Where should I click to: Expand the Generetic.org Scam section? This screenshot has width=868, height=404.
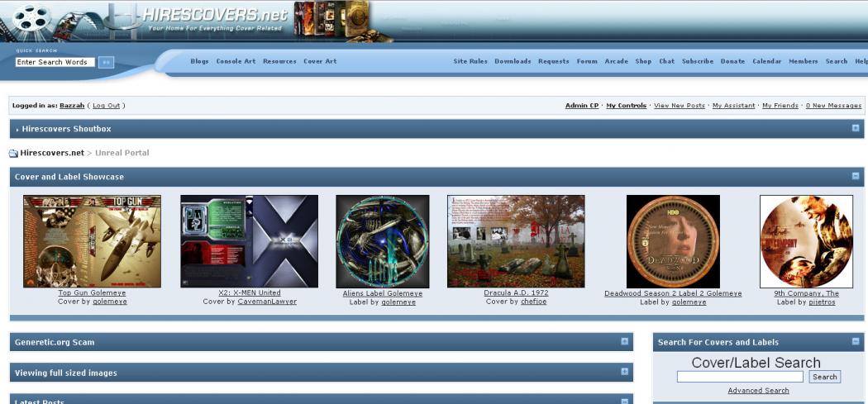[x=624, y=341]
